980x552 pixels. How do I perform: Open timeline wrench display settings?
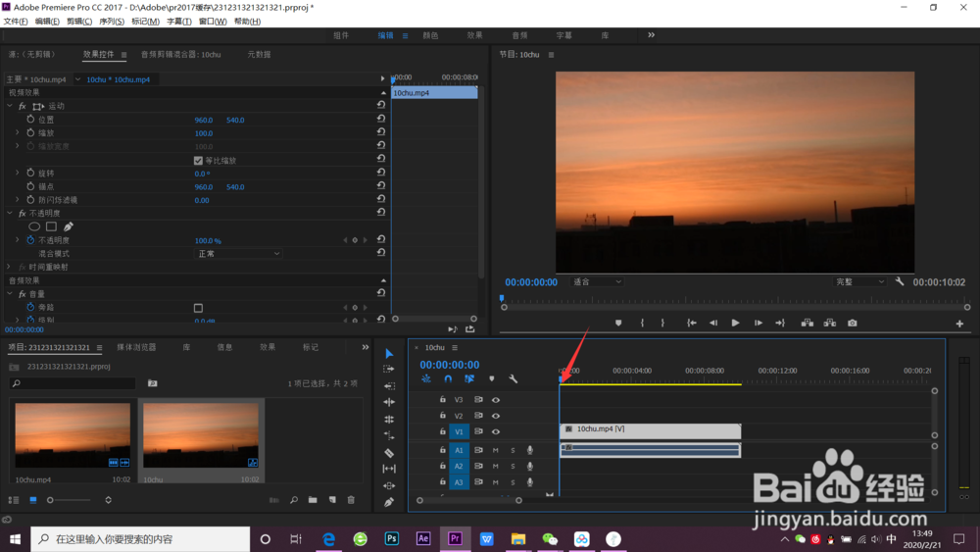[x=513, y=378]
